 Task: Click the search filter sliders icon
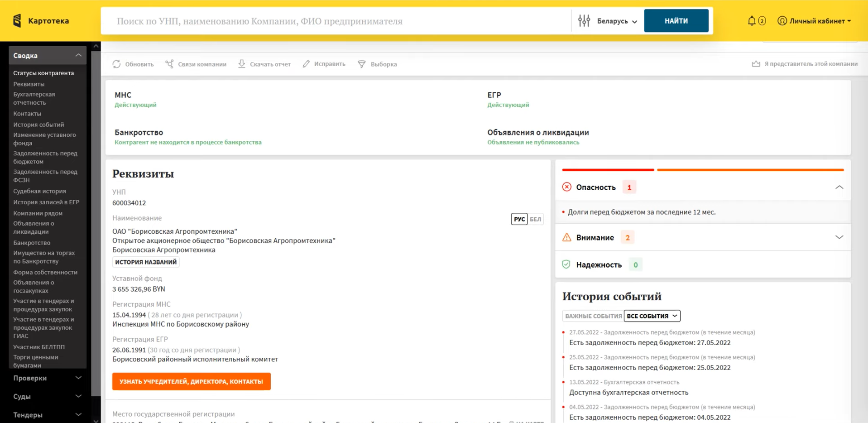coord(584,20)
